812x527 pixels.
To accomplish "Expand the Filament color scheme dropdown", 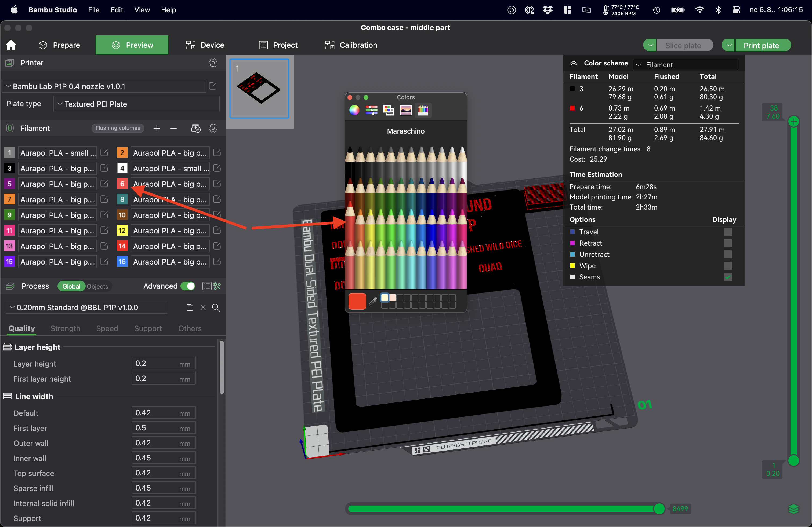I will tap(638, 64).
